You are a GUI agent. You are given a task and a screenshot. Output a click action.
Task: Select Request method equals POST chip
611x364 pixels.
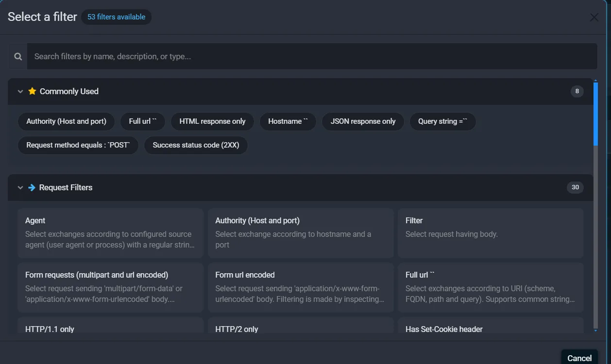pos(78,145)
